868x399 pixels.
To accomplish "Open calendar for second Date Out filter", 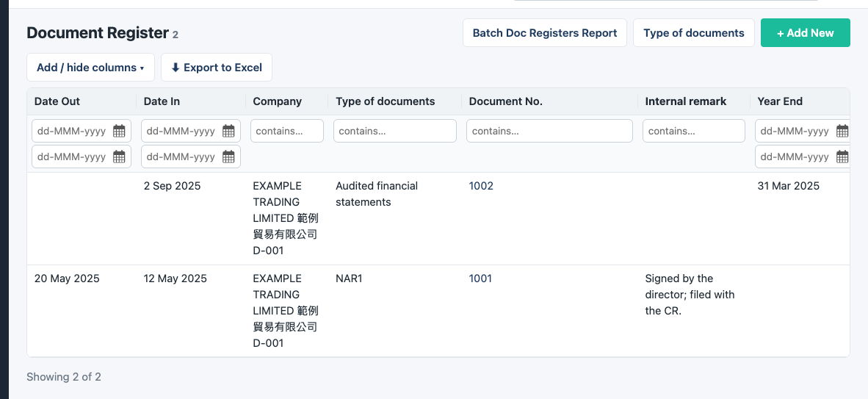I will pyautogui.click(x=119, y=157).
